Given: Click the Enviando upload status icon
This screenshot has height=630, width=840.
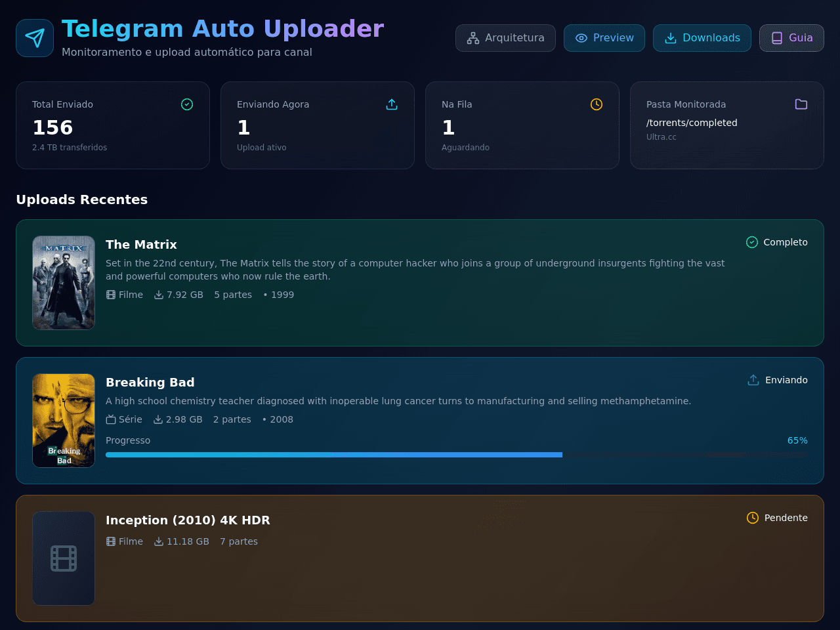Looking at the screenshot, I should pyautogui.click(x=753, y=380).
